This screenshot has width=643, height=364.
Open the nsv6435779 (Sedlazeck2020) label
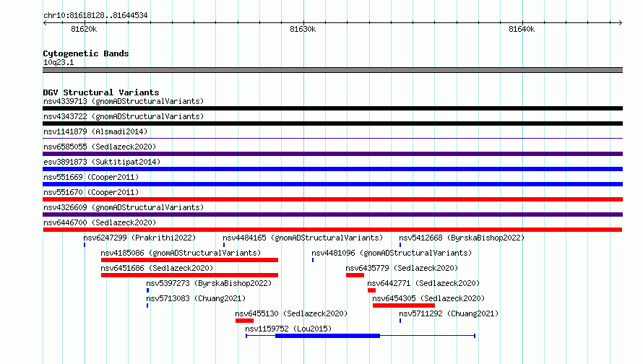point(402,268)
